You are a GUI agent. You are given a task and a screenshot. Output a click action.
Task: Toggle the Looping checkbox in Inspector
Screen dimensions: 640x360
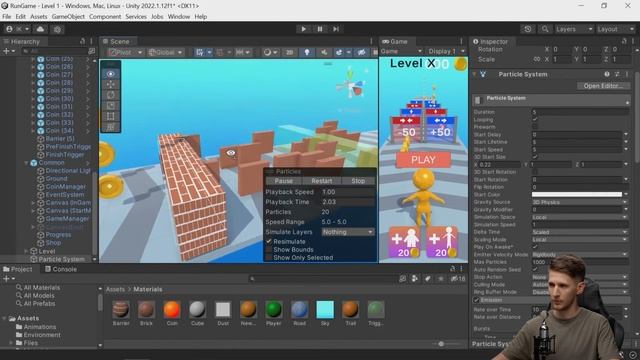click(x=535, y=119)
